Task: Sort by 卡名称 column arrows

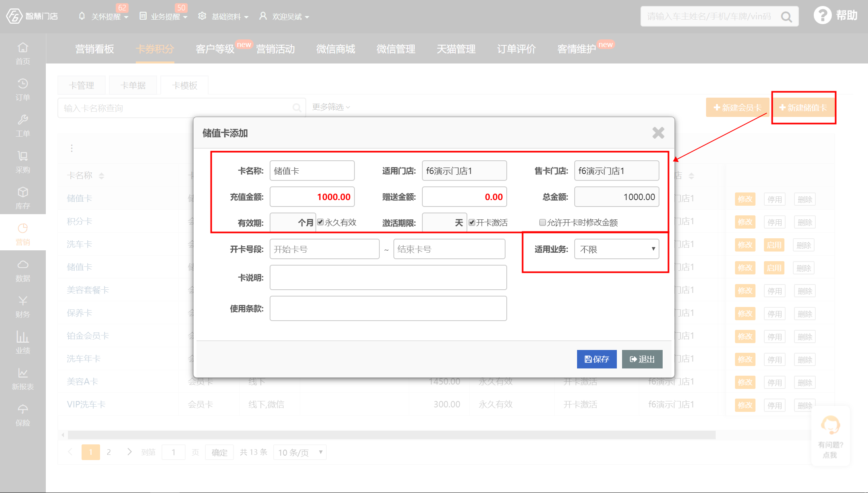Action: pyautogui.click(x=101, y=176)
